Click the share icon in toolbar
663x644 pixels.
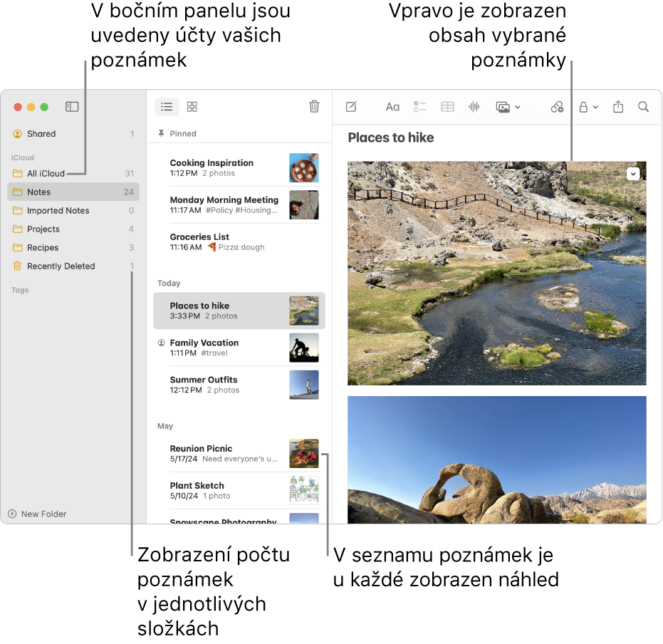click(x=618, y=106)
